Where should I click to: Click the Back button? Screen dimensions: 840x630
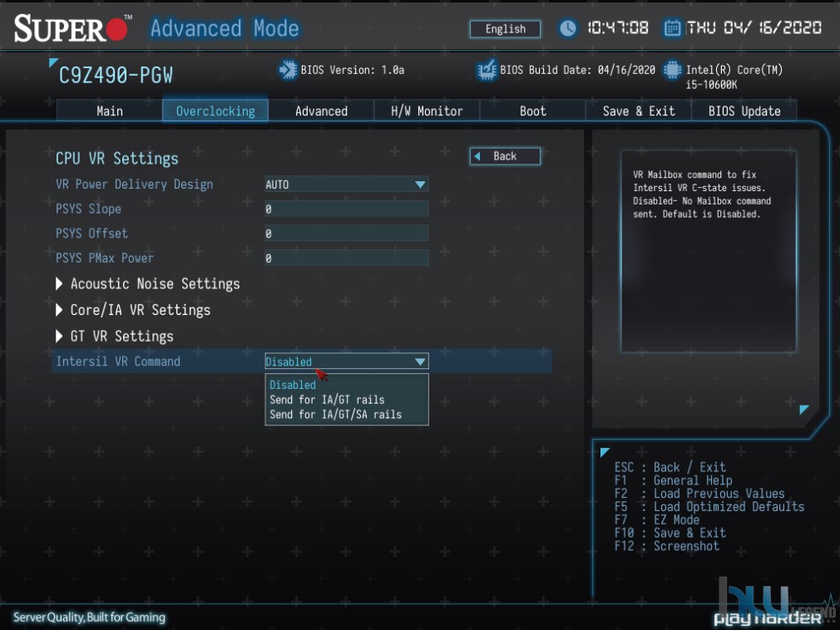click(505, 156)
